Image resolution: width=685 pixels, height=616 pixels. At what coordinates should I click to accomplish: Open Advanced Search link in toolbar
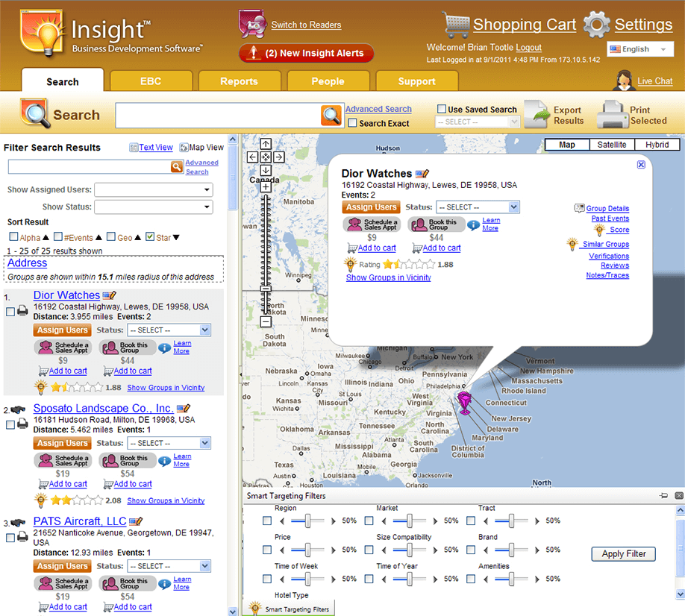click(x=378, y=109)
